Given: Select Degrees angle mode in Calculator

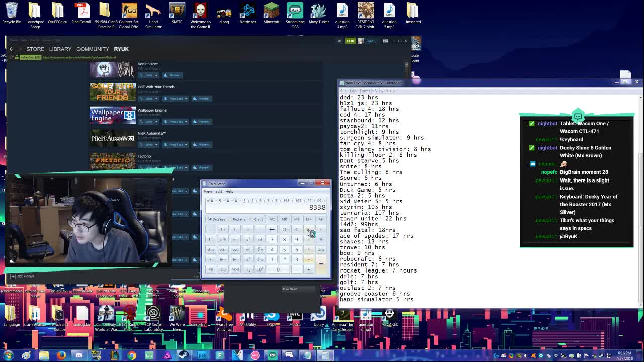Looking at the screenshot, I should click(x=216, y=219).
